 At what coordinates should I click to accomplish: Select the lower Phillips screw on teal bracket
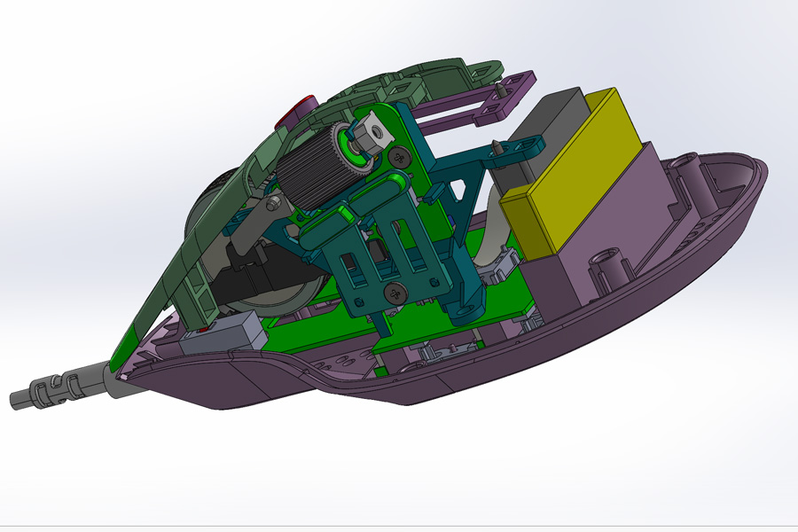pos(395,293)
